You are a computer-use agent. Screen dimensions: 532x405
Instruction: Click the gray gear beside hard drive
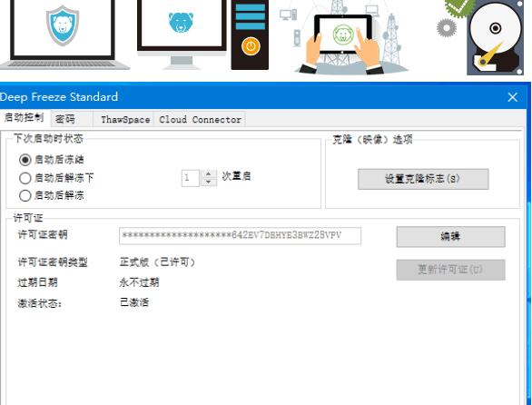(x=447, y=28)
